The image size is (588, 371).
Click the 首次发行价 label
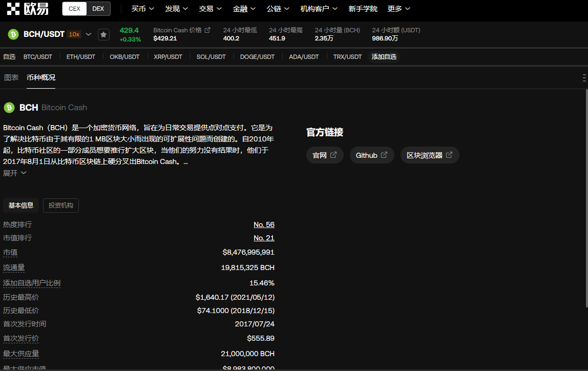point(21,338)
